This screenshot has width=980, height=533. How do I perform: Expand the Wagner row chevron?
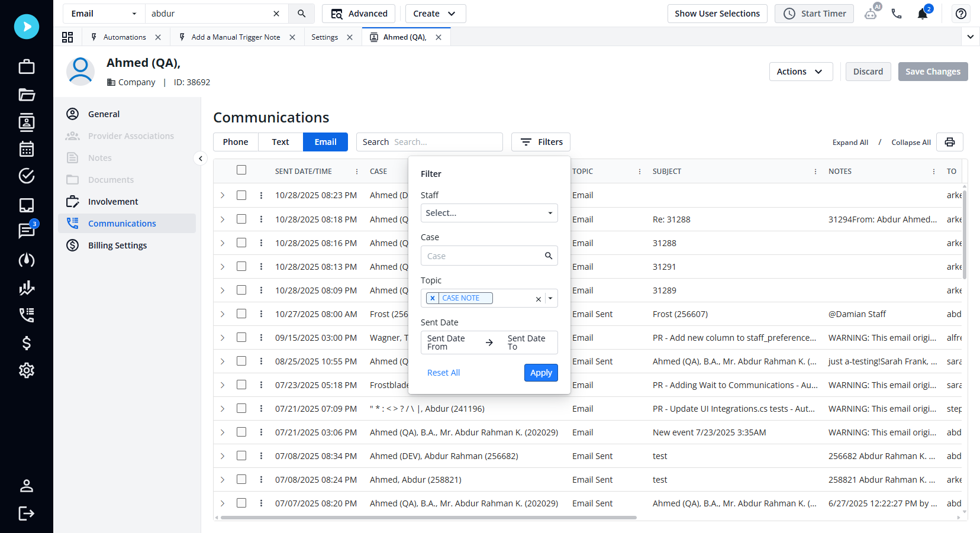pyautogui.click(x=223, y=337)
